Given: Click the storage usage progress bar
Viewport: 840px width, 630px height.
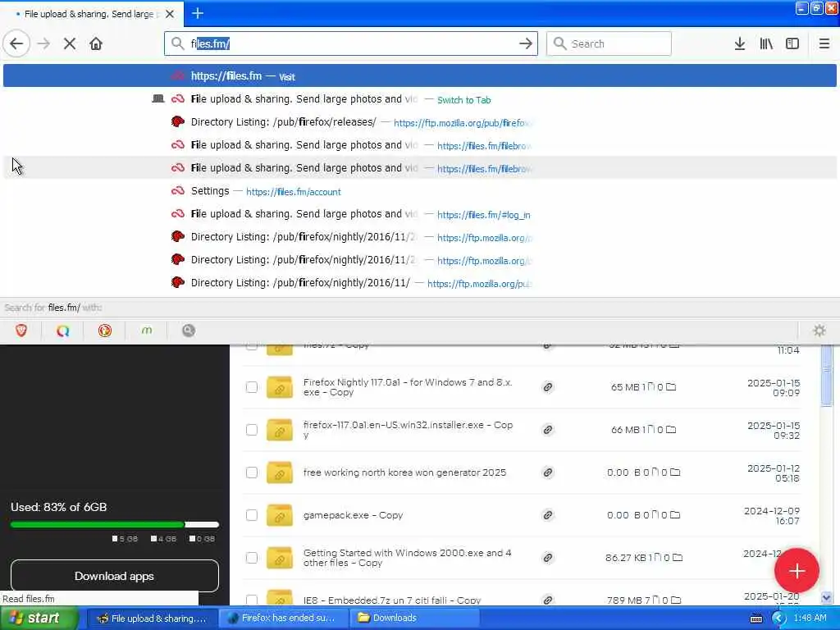Looking at the screenshot, I should coord(115,524).
